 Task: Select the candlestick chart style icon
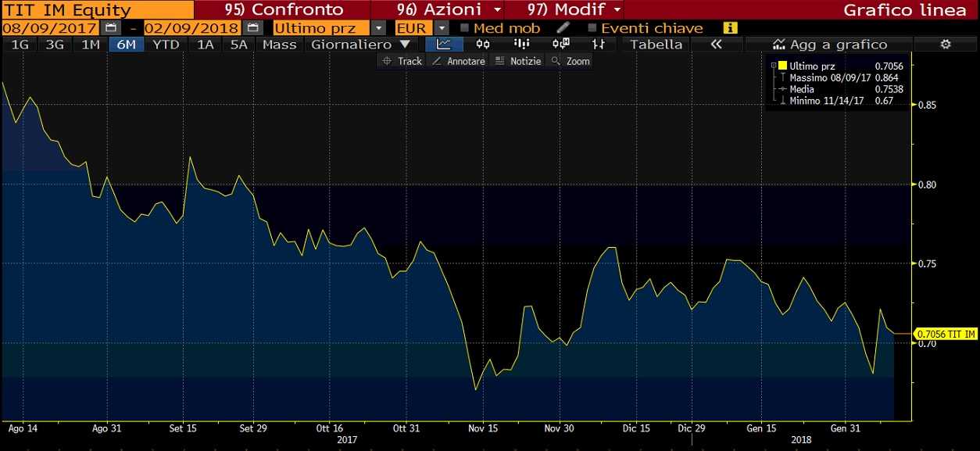[483, 45]
